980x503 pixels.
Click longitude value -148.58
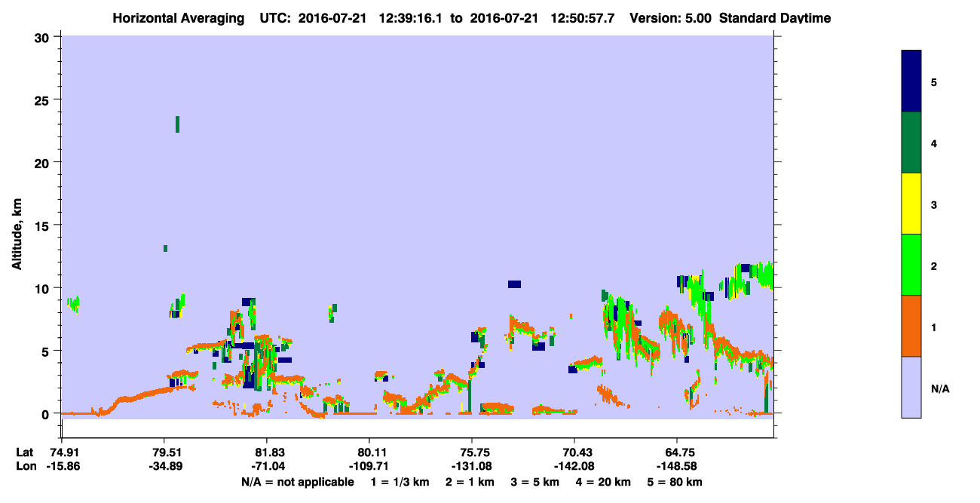click(677, 467)
